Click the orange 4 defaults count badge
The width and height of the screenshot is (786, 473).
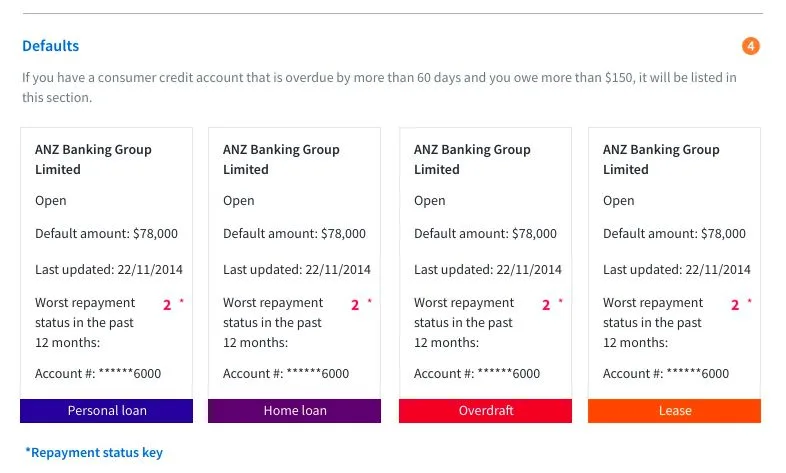pos(751,46)
